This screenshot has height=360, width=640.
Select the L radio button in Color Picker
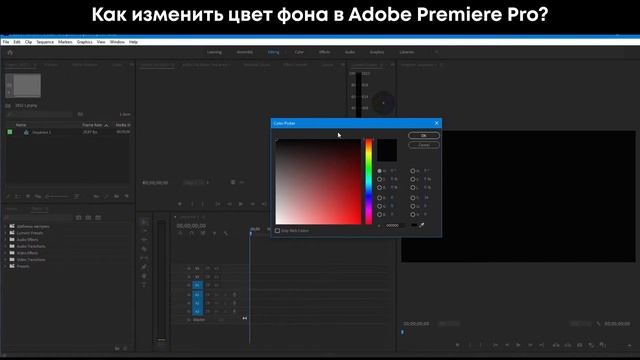pyautogui.click(x=413, y=187)
